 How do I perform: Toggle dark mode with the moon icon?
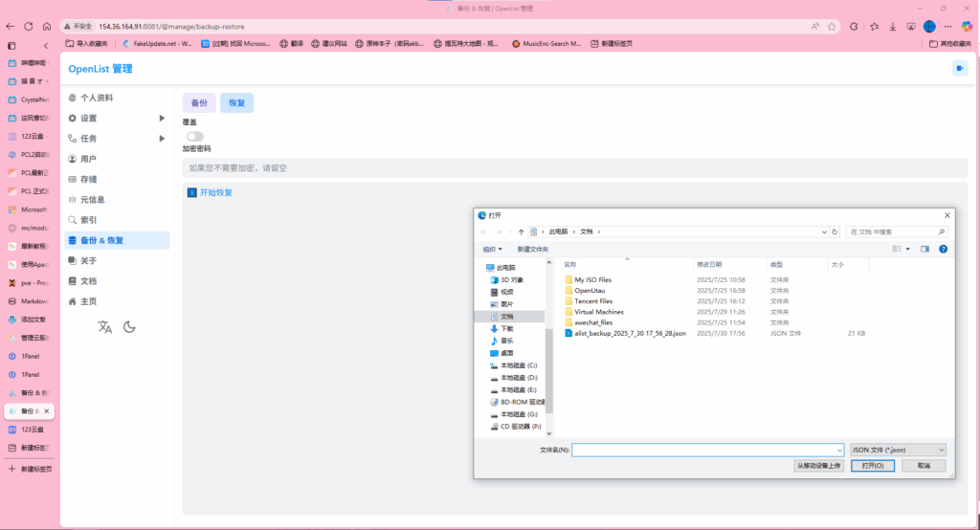click(x=129, y=327)
